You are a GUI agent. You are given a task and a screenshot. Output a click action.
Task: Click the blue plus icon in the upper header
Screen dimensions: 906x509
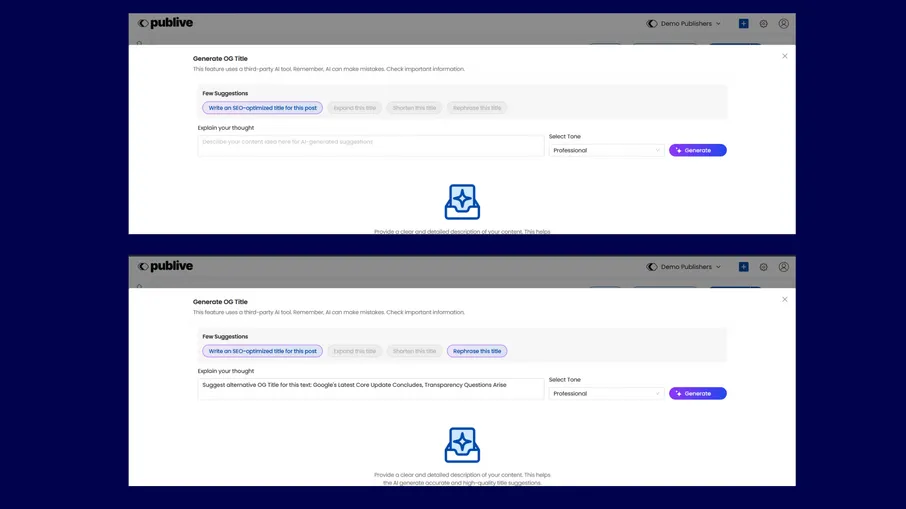click(743, 24)
